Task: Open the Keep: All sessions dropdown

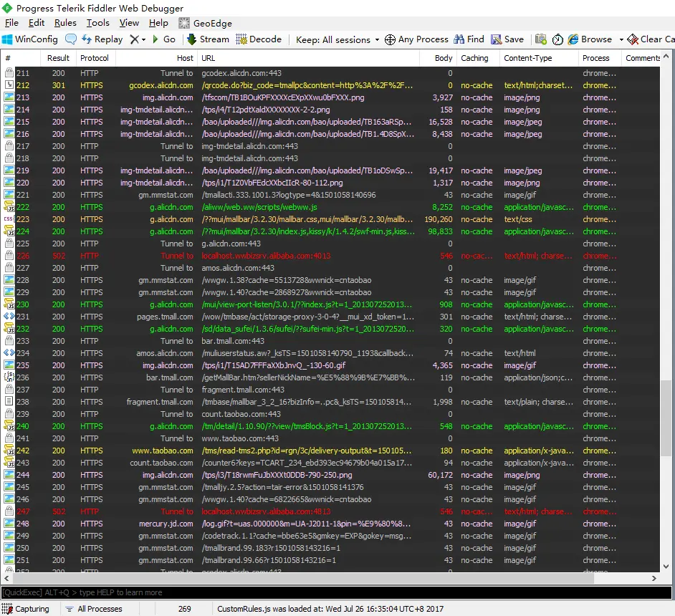Action: 337,39
